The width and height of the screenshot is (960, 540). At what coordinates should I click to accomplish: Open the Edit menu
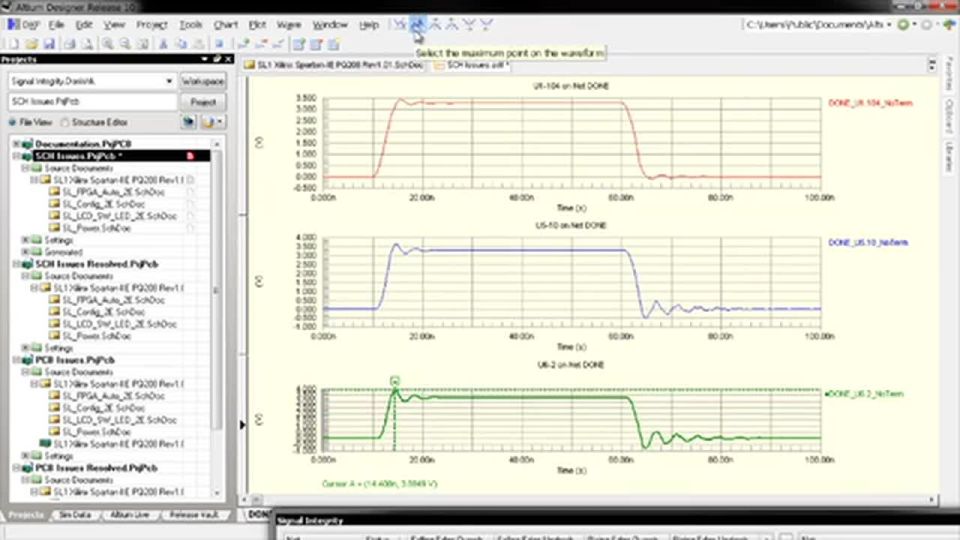[x=84, y=24]
